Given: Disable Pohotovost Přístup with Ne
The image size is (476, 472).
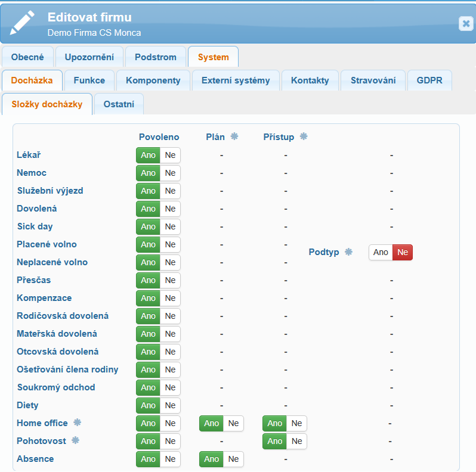Looking at the screenshot, I should [296, 441].
